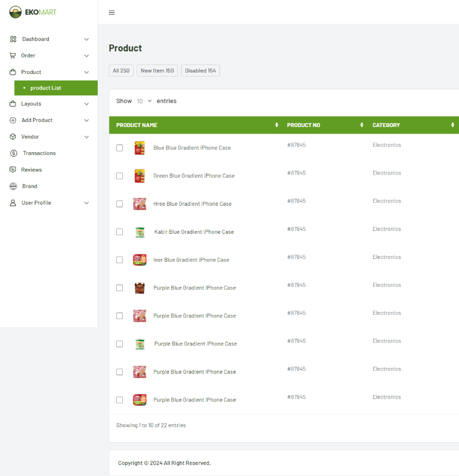
Task: Click thumbnail of Kabir Blue Gradient iPhone Case
Action: coord(140,232)
